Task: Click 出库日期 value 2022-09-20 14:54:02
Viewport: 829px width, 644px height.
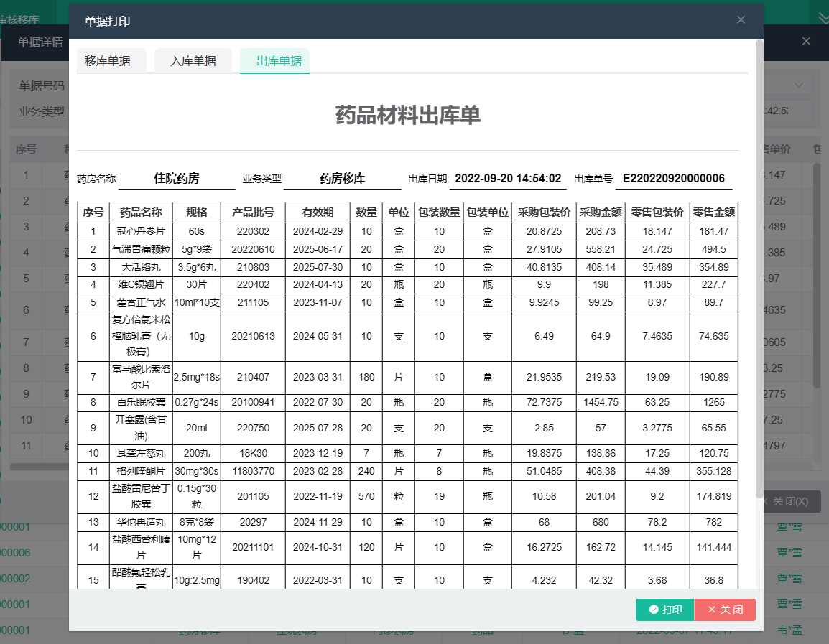Action: point(508,179)
